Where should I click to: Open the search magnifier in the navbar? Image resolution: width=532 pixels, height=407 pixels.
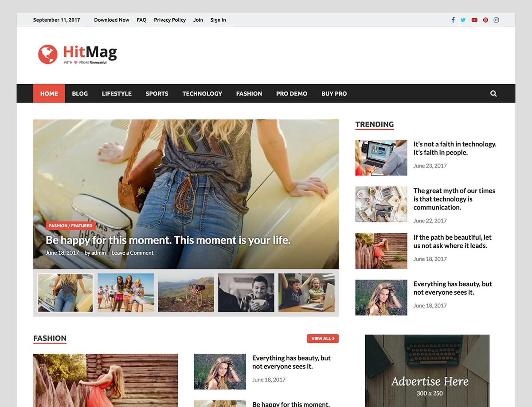(x=493, y=93)
